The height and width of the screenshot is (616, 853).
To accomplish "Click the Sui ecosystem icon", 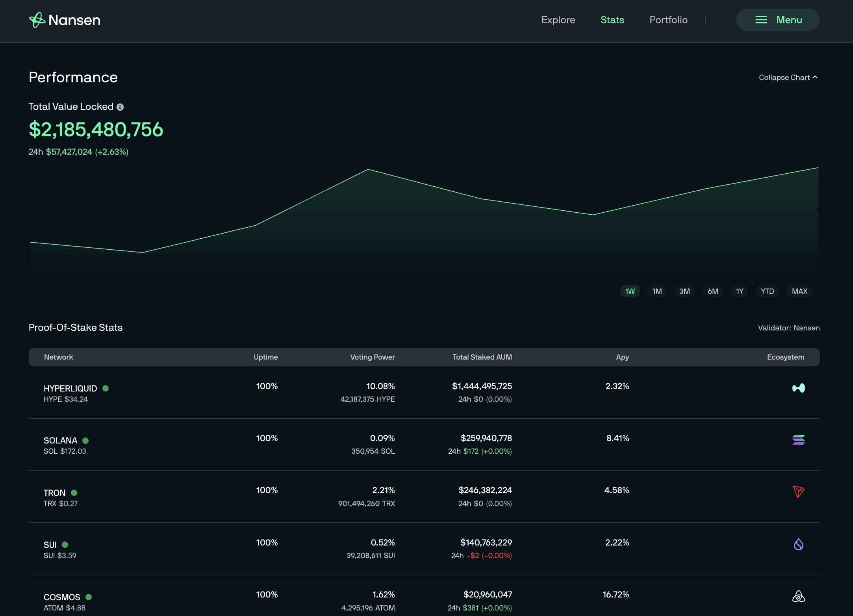I will 798,544.
